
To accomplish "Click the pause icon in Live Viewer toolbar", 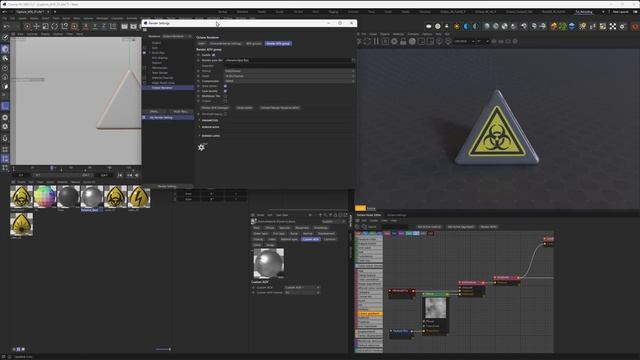I will tap(376, 41).
